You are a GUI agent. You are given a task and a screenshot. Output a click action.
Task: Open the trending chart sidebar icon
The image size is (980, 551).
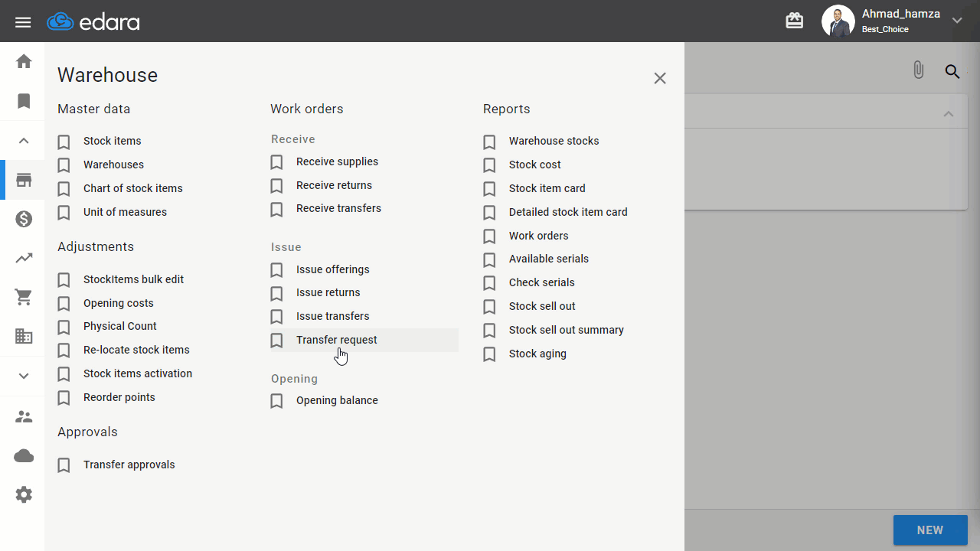tap(24, 258)
